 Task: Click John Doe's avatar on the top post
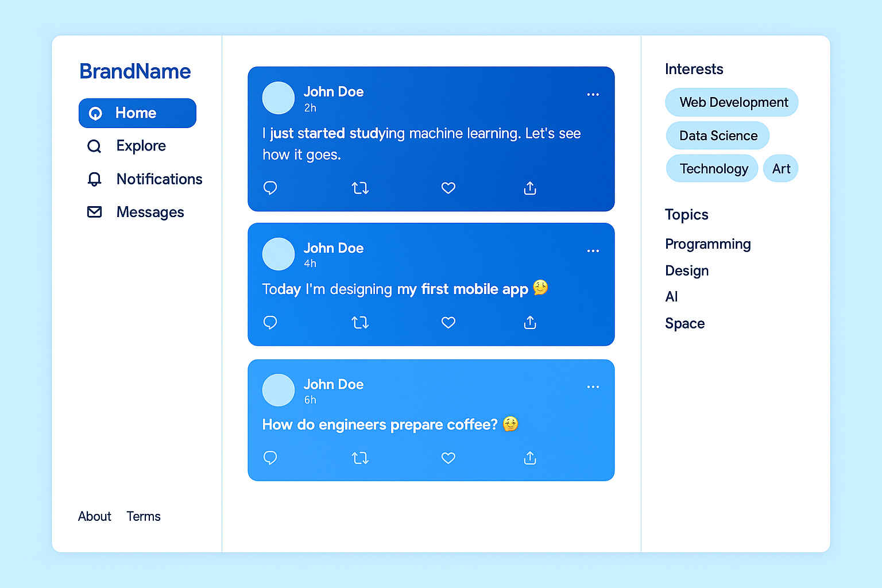click(278, 98)
